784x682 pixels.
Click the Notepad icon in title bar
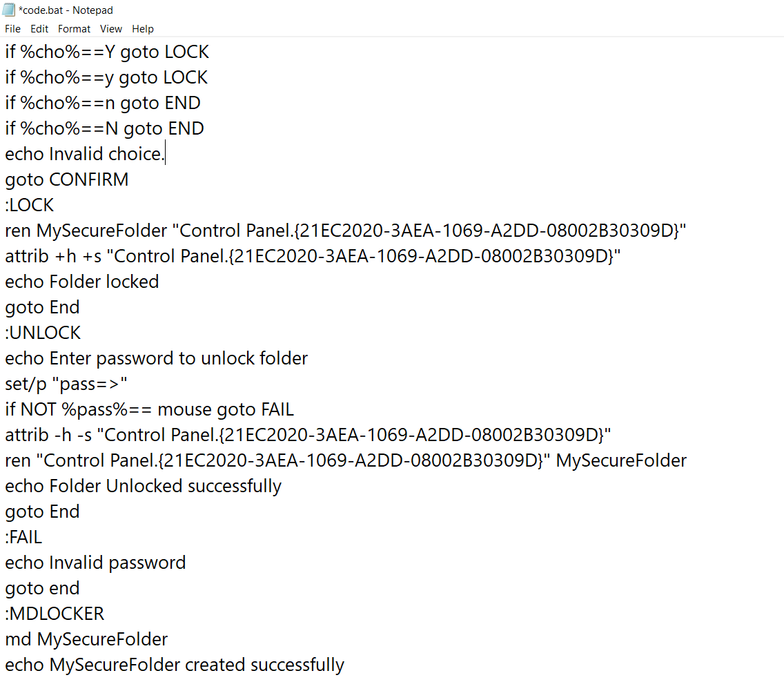8,10
